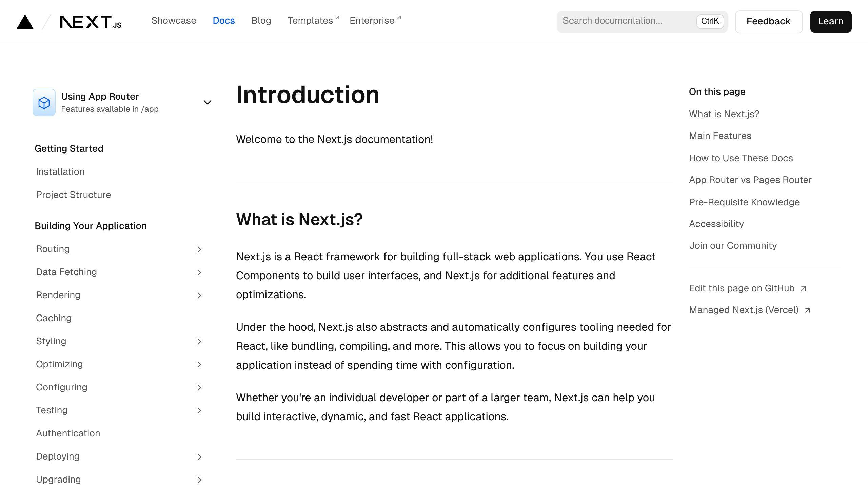Click the App Router cube icon
The height and width of the screenshot is (488, 868).
pyautogui.click(x=45, y=102)
